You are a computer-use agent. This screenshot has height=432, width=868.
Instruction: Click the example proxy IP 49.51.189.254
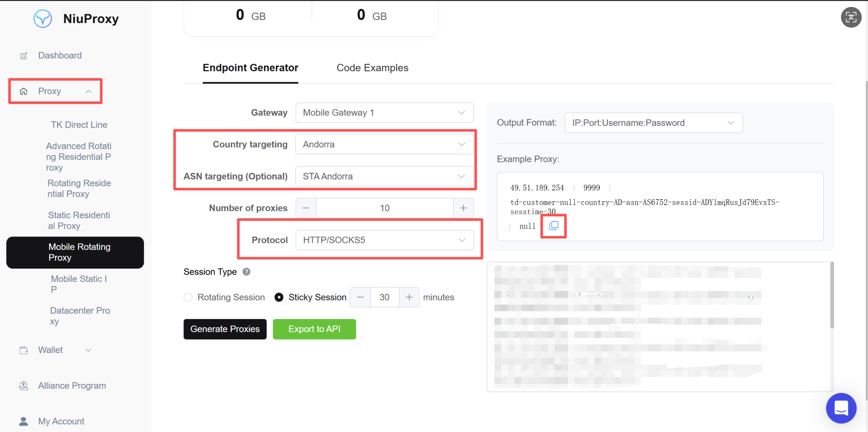(537, 188)
